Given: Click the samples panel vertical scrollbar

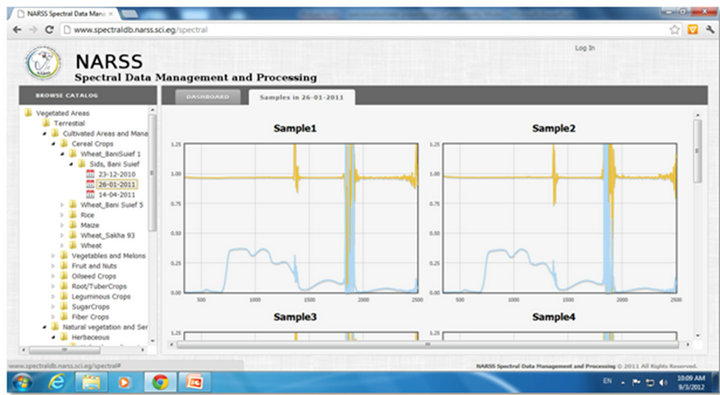Looking at the screenshot, I should 697,151.
